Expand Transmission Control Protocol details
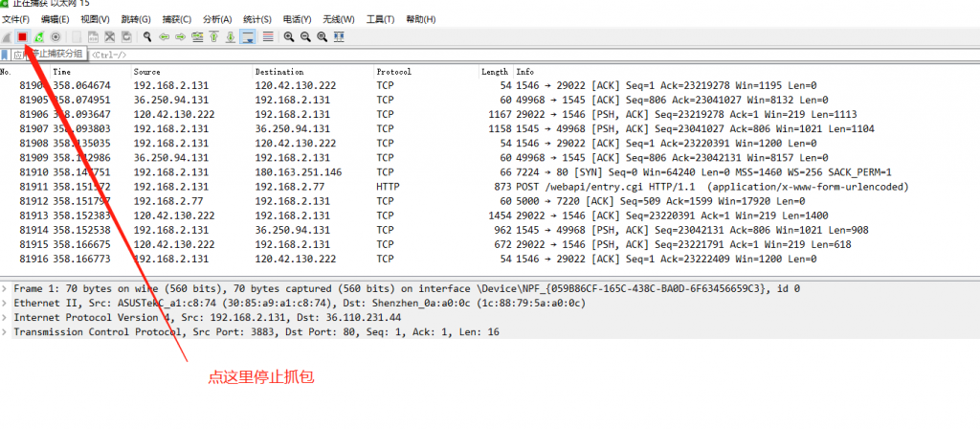The height and width of the screenshot is (430, 980). pyautogui.click(x=5, y=332)
